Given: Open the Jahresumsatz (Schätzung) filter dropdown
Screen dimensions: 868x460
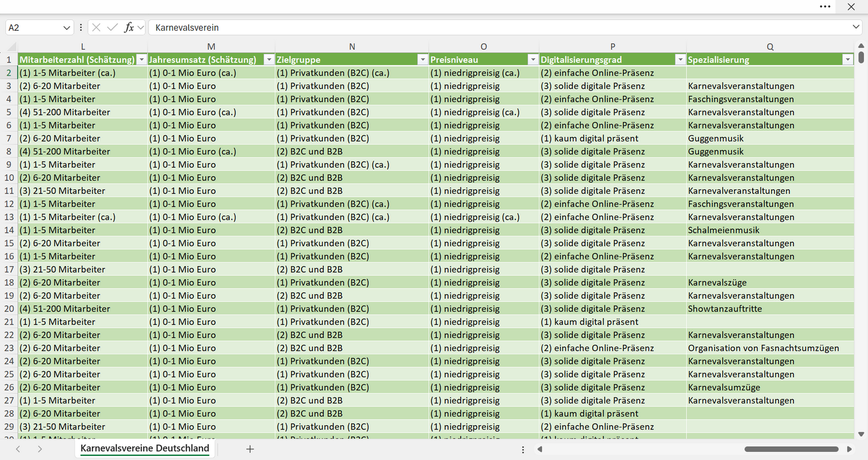Looking at the screenshot, I should tap(269, 59).
